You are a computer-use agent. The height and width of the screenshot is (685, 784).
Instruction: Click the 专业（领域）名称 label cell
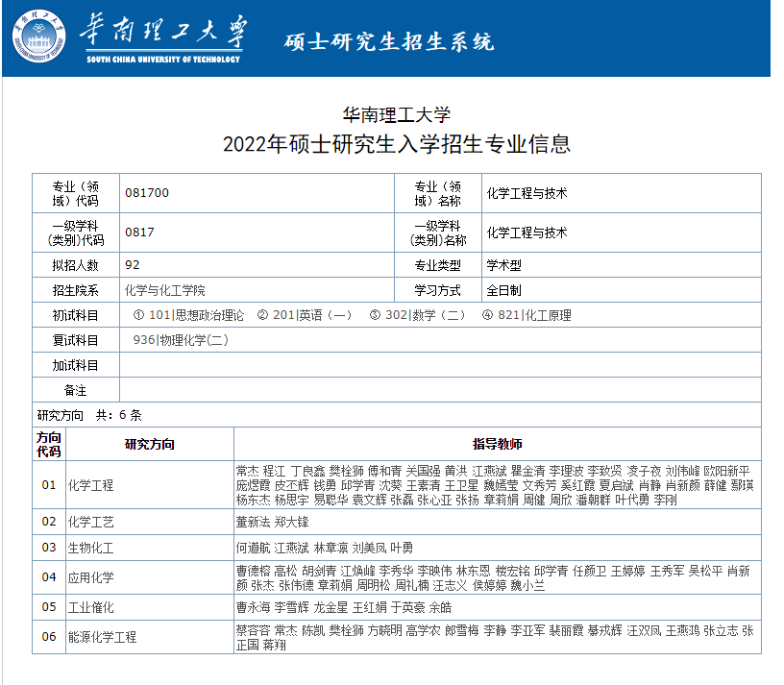point(438,193)
